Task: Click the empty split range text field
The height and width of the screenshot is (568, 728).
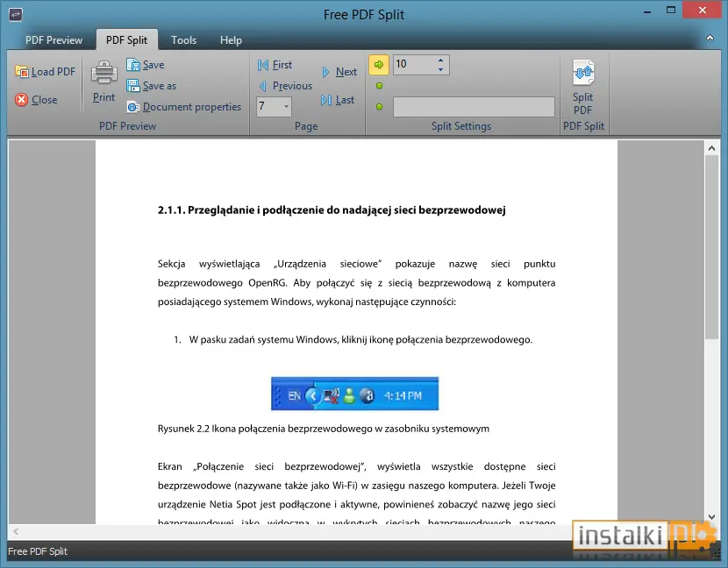Action: 474,107
